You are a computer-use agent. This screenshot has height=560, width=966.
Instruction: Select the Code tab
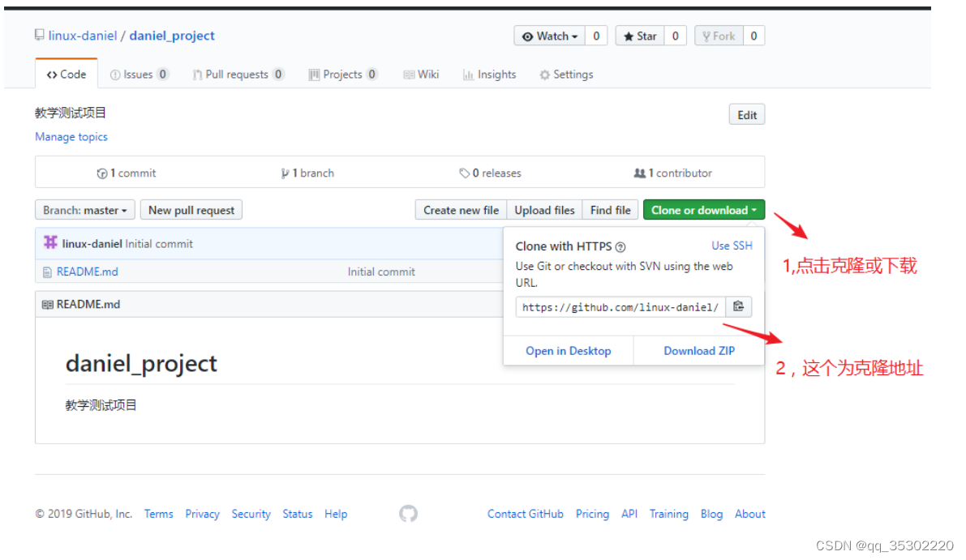point(67,75)
